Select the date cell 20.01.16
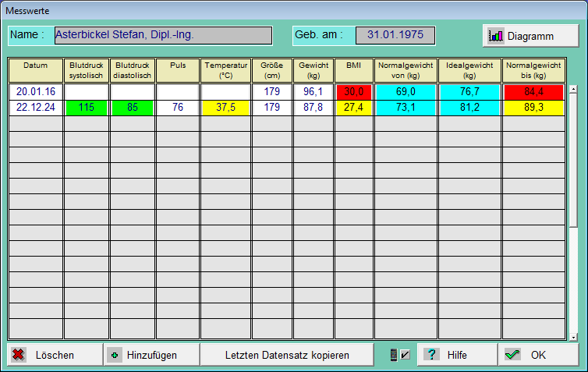 [35, 92]
